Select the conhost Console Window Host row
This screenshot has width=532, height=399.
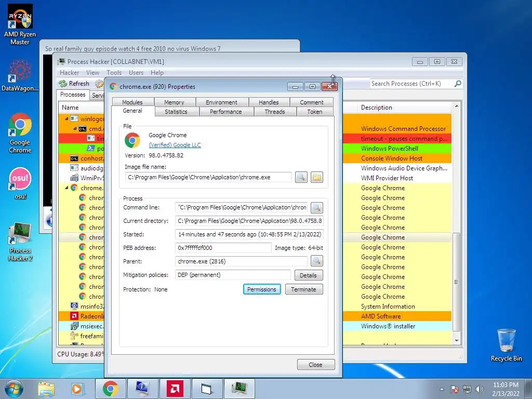[x=255, y=158]
